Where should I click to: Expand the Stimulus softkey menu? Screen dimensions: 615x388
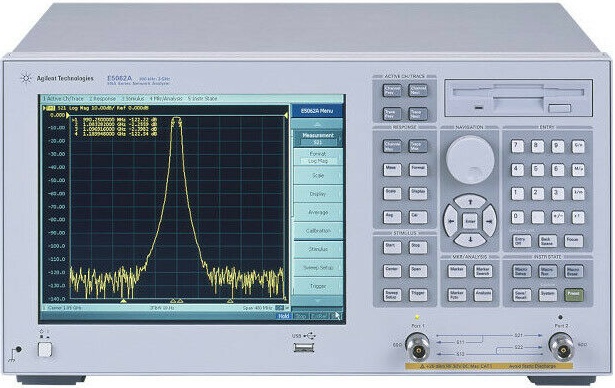point(318,250)
